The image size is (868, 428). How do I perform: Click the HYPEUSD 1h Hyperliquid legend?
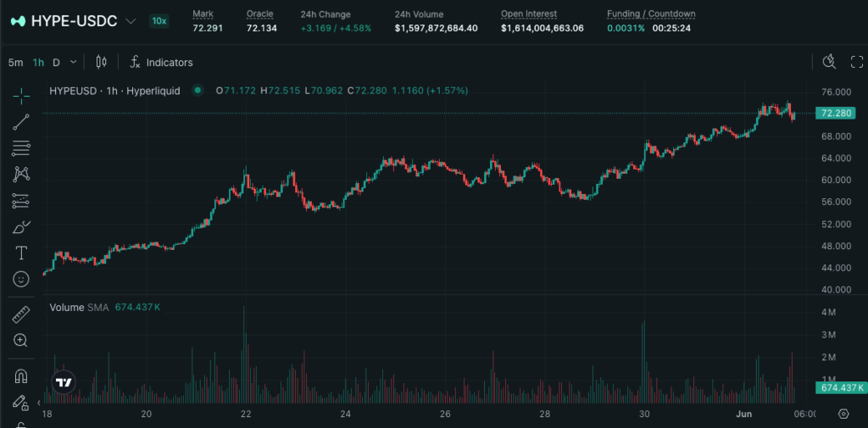(114, 91)
